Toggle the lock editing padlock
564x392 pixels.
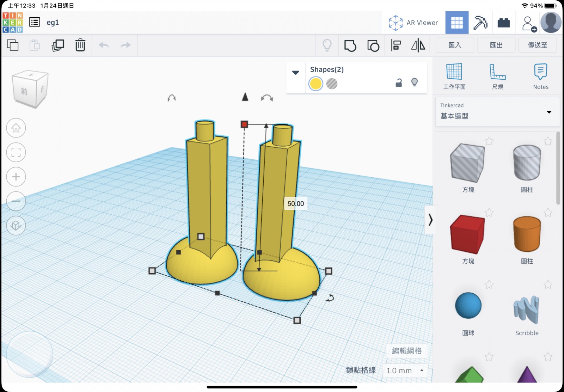399,83
